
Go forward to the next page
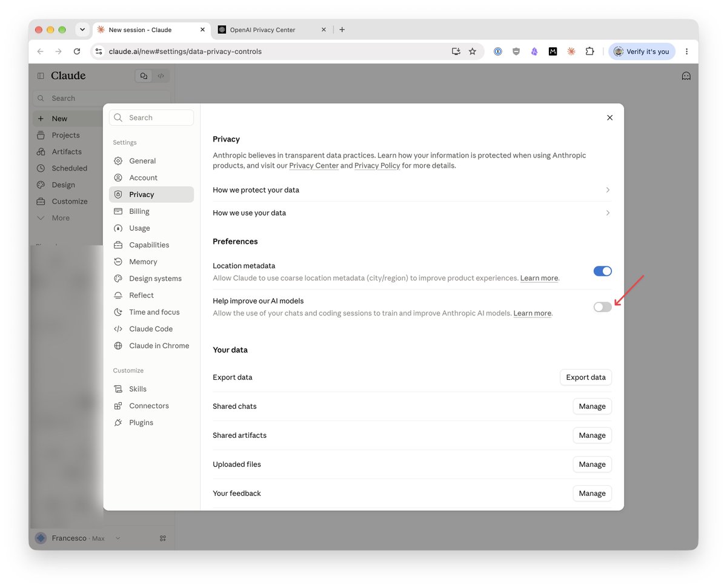(58, 51)
